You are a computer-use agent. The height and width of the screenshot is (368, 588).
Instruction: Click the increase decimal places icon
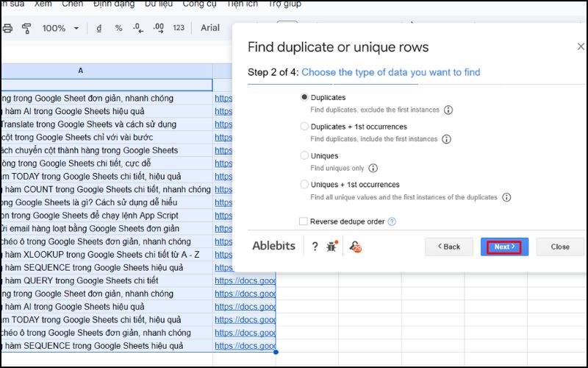158,29
